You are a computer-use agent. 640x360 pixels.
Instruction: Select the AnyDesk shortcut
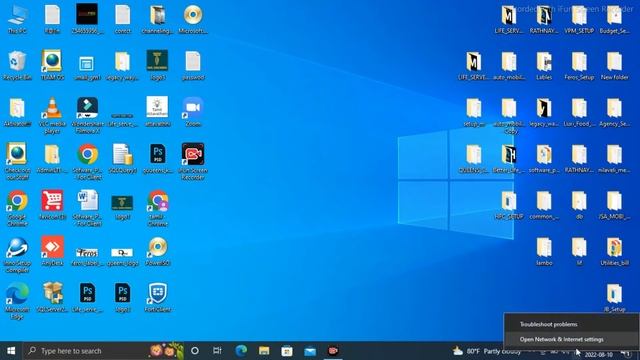(x=52, y=251)
